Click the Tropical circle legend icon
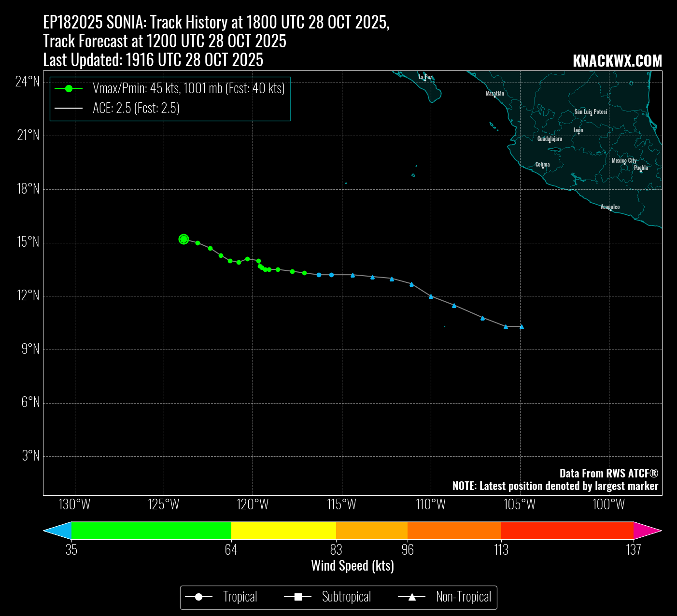The height and width of the screenshot is (616, 677). point(198,597)
